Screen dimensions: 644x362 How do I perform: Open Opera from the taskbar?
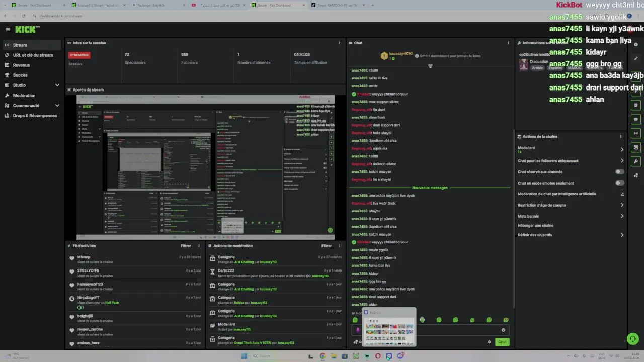click(378, 356)
